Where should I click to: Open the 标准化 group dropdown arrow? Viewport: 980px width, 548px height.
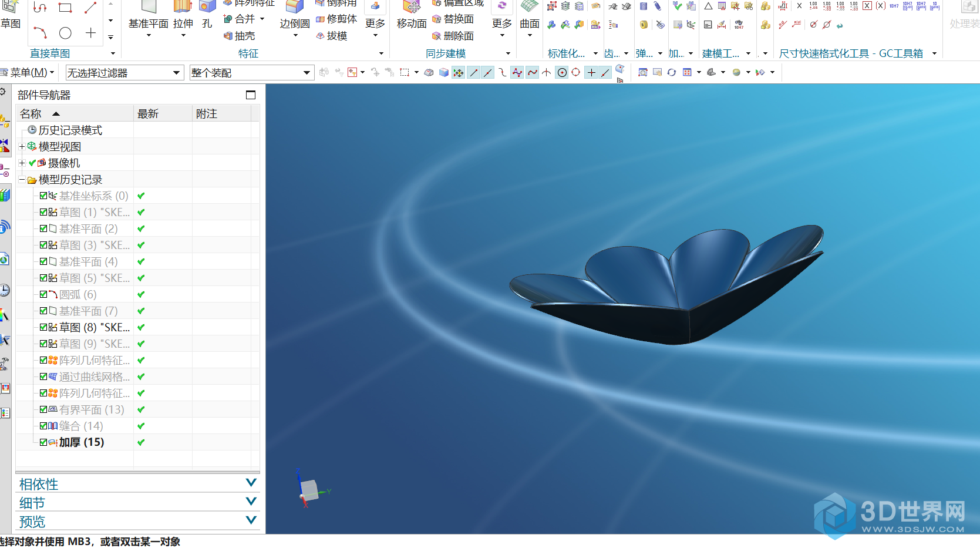595,53
